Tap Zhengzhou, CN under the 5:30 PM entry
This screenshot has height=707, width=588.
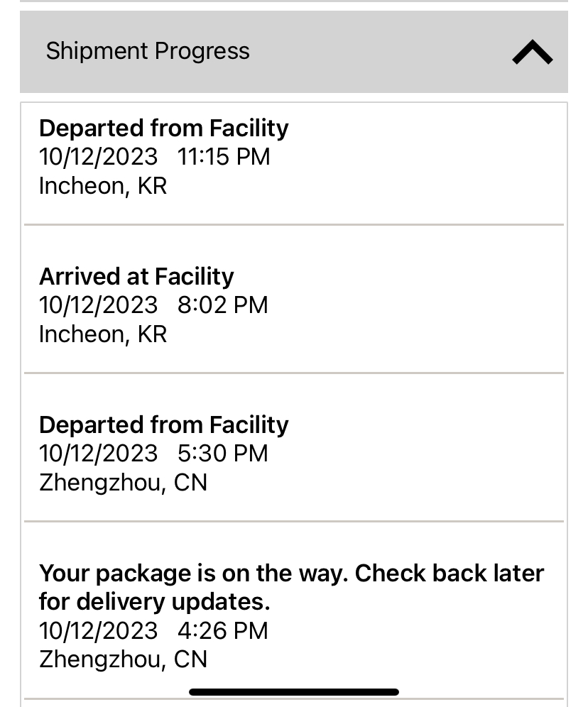(x=123, y=483)
